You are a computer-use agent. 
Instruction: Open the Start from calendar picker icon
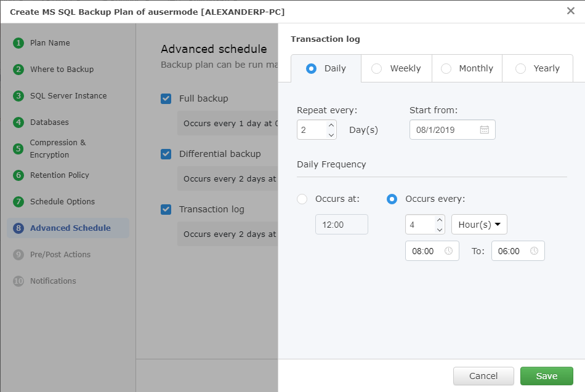click(484, 130)
